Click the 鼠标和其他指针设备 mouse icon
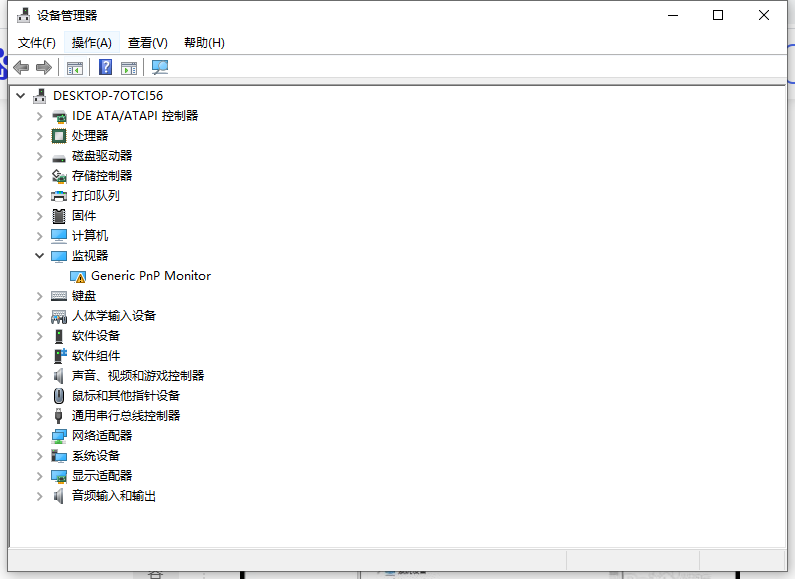This screenshot has height=579, width=795. [x=59, y=396]
